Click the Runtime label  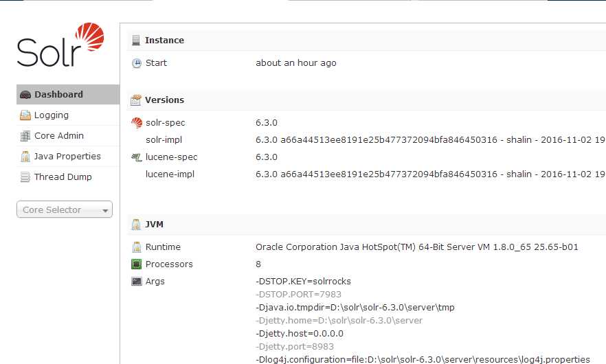[163, 247]
